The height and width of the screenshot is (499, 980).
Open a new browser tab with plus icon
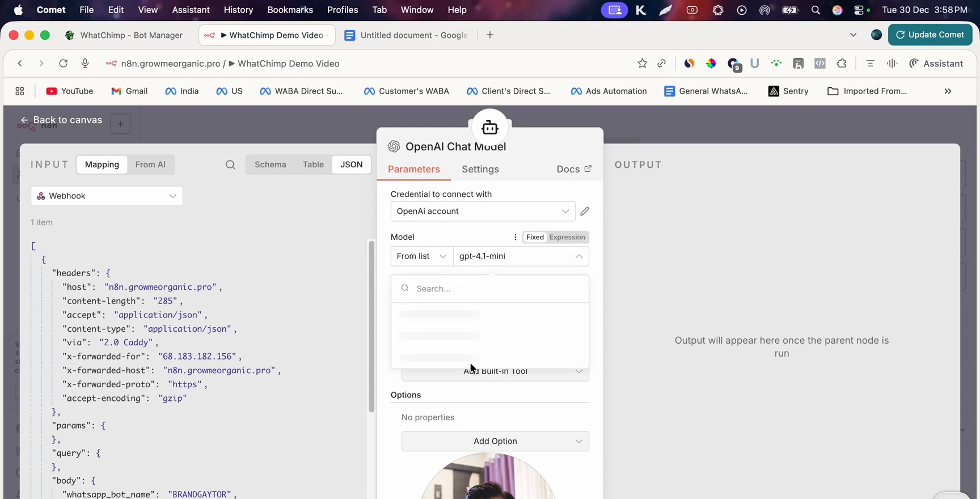click(x=490, y=35)
